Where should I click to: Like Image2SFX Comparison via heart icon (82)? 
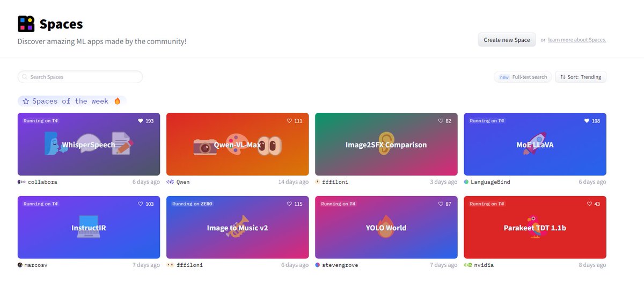[x=441, y=121]
